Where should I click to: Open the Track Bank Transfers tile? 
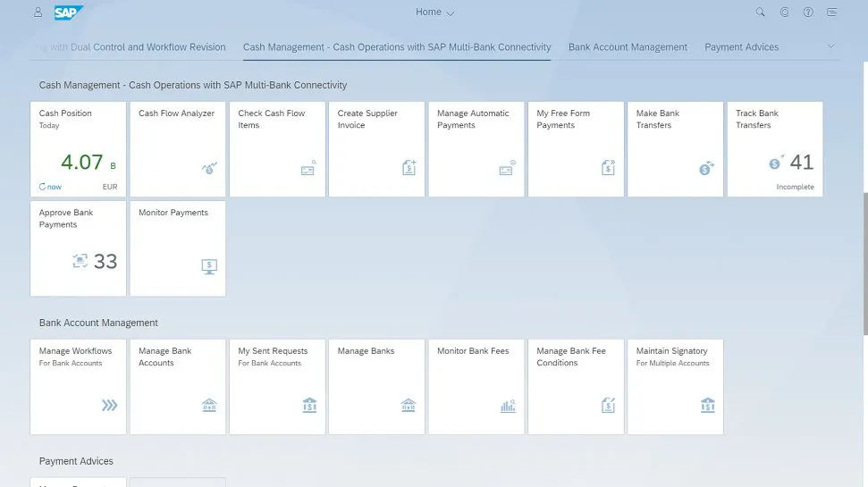774,149
